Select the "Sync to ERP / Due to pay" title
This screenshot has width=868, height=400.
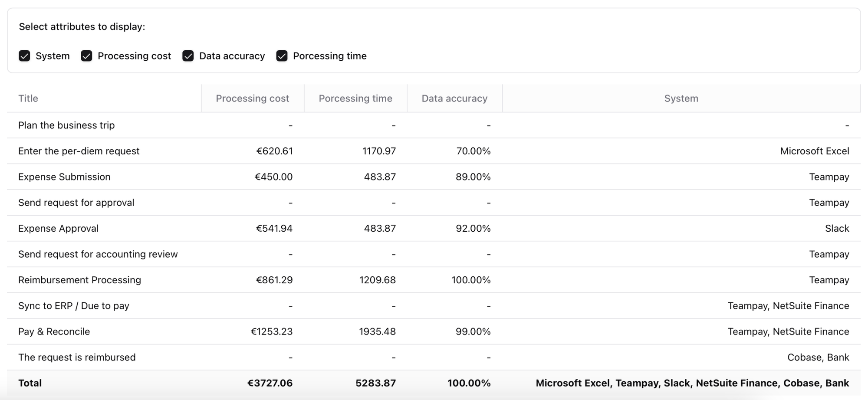[x=74, y=306]
